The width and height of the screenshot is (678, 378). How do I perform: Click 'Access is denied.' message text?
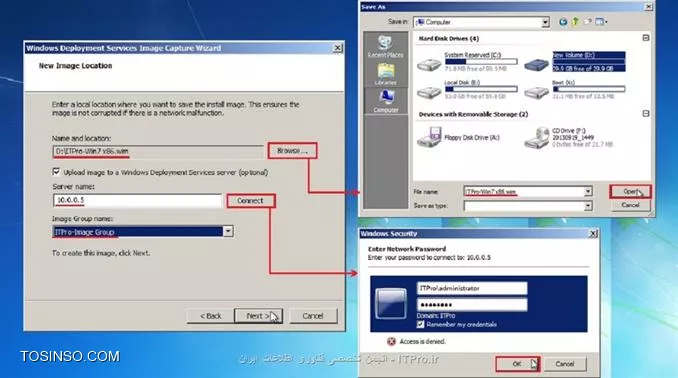coord(422,341)
